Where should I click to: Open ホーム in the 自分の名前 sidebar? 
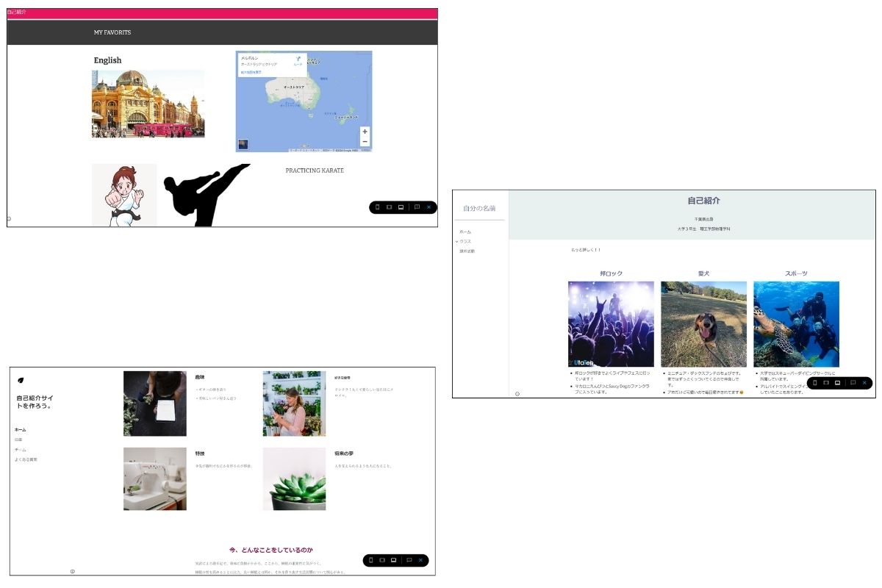click(x=465, y=232)
